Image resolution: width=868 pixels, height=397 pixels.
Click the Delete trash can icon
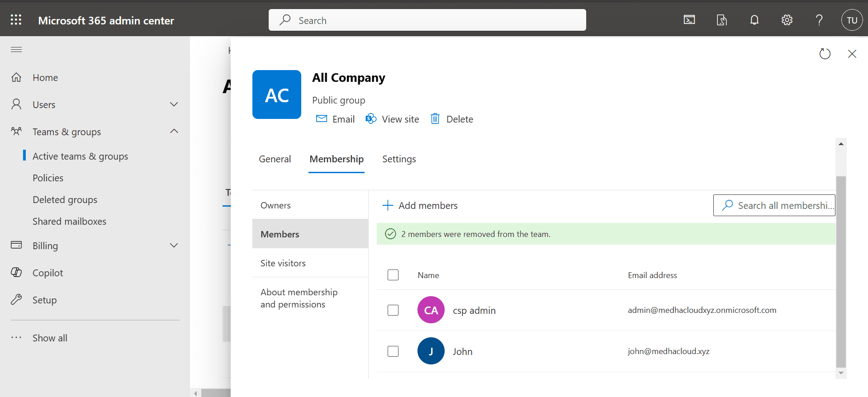coord(435,119)
